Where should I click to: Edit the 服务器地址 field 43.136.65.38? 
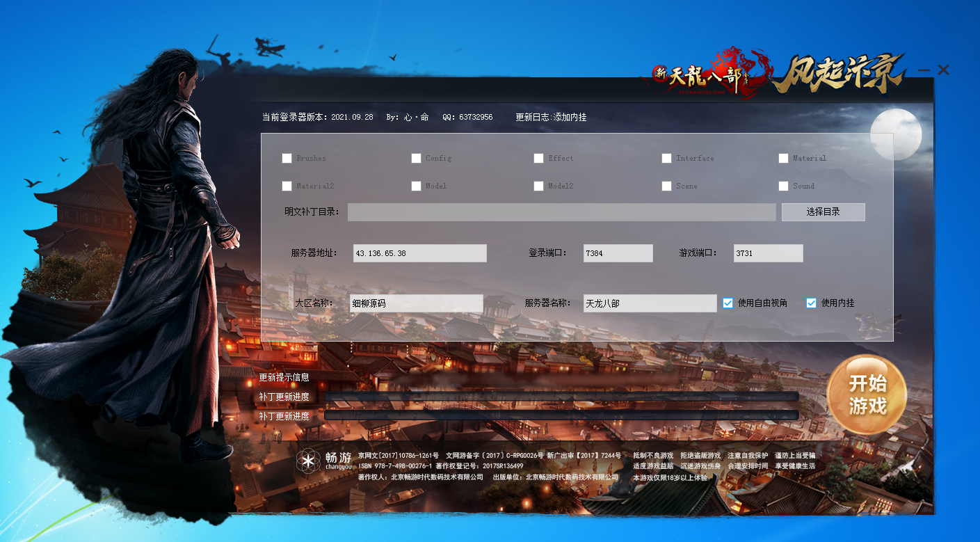tap(420, 253)
